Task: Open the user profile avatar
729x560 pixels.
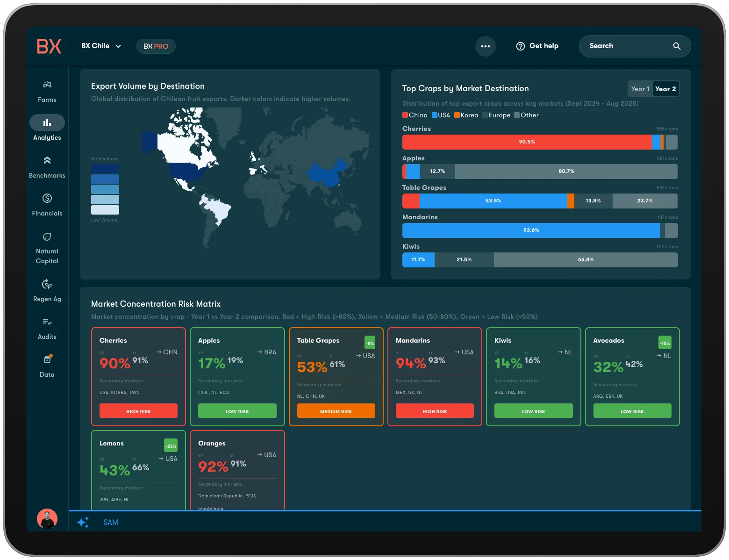Action: [x=47, y=519]
